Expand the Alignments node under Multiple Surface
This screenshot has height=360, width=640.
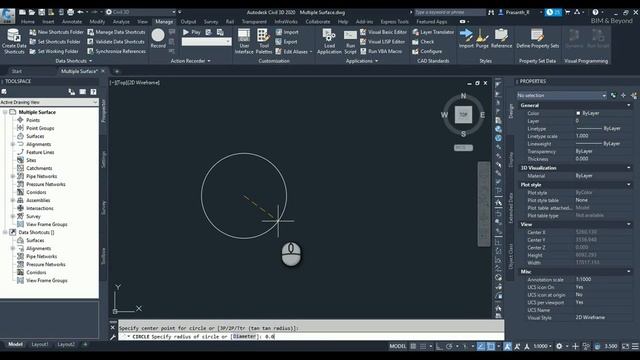click(x=13, y=144)
